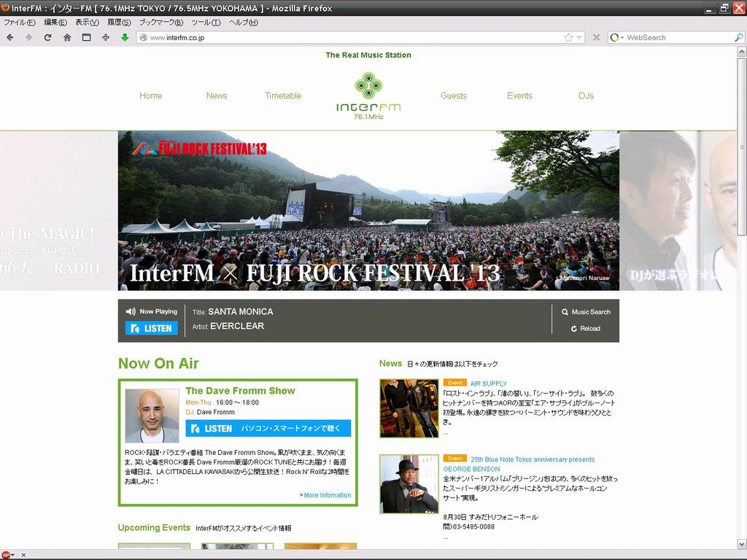Image resolution: width=747 pixels, height=560 pixels.
Task: Click the EVERCLEAR artist name text
Action: [237, 326]
